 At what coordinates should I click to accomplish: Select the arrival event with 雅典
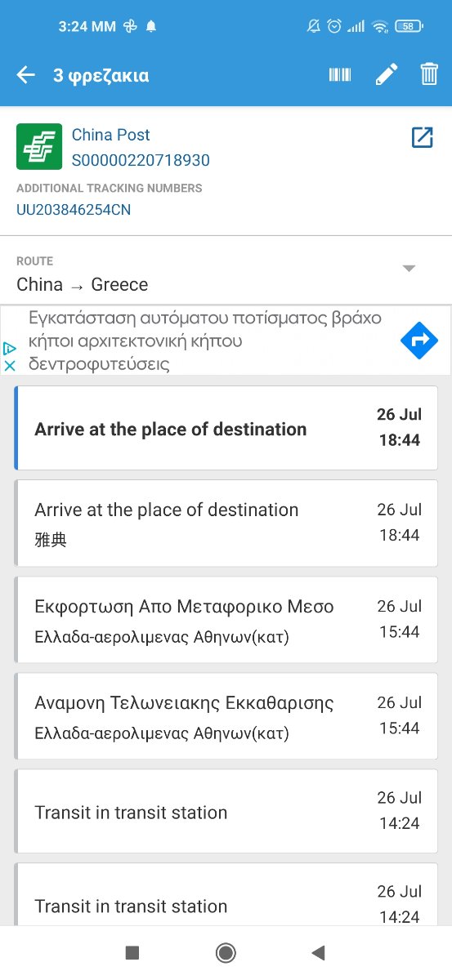(226, 523)
